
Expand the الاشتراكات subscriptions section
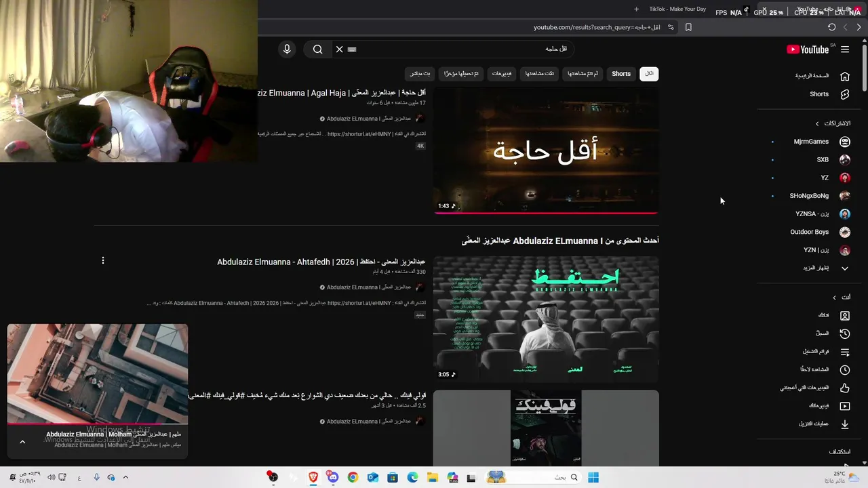(834, 123)
